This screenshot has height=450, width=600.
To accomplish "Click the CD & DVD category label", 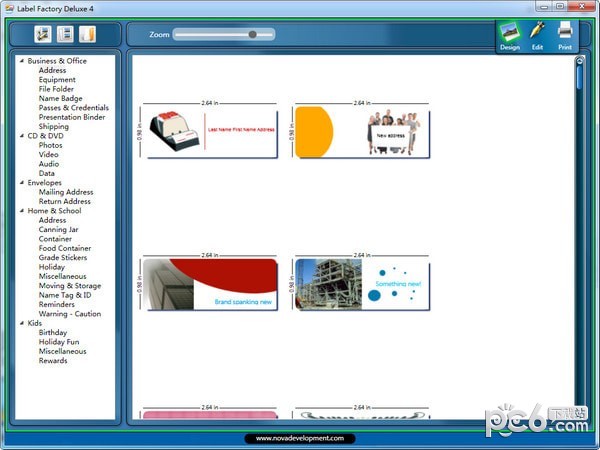I will (x=46, y=136).
